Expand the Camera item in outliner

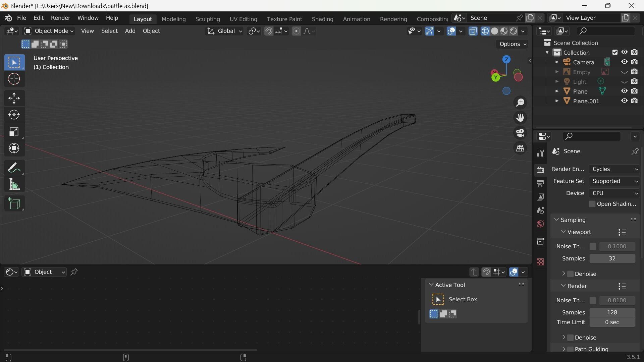pyautogui.click(x=557, y=62)
